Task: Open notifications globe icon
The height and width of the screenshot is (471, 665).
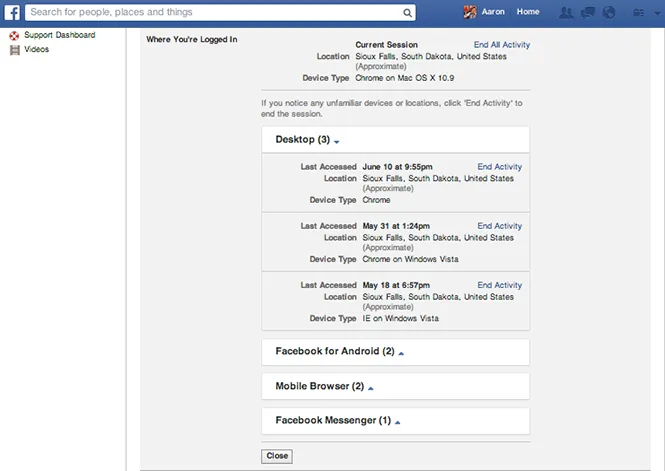Action: 609,13
